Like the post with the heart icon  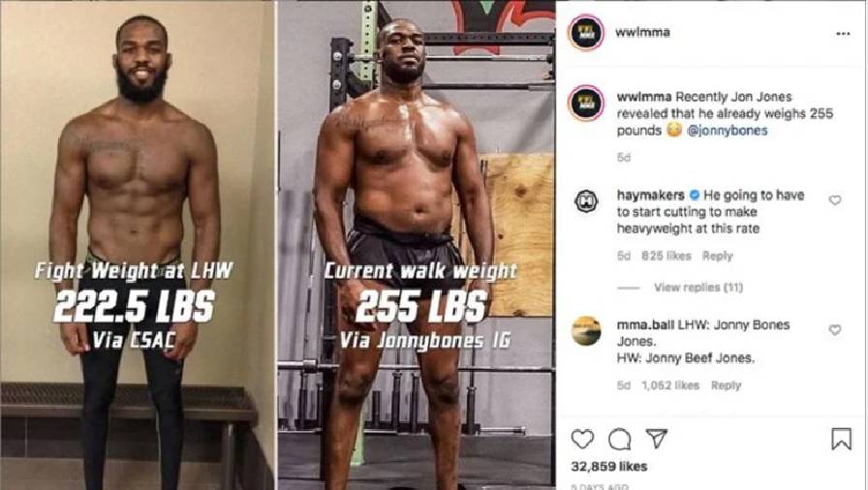(582, 439)
